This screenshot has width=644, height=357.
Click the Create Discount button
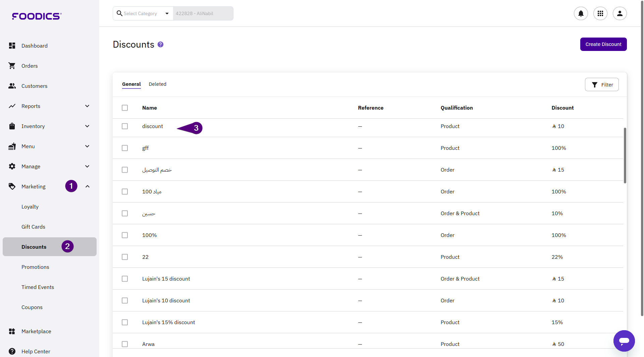[x=603, y=44]
